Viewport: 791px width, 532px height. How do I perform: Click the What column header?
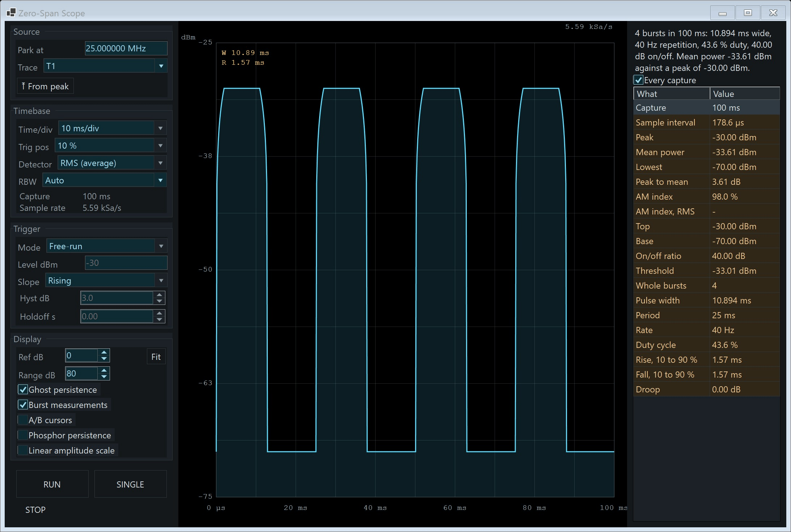coord(672,94)
